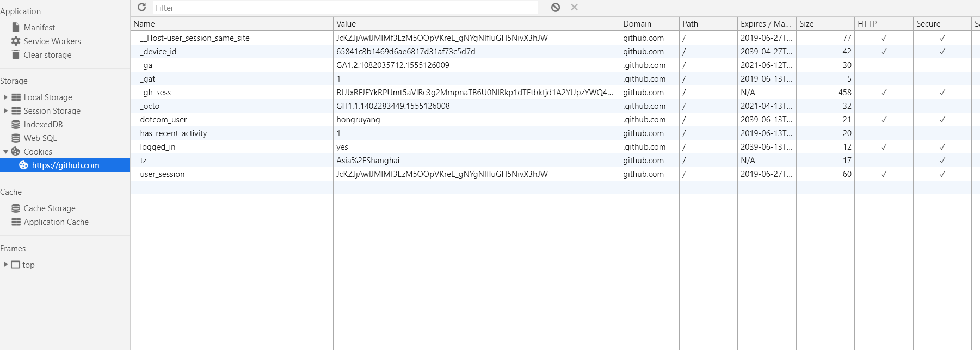Select the __Host-user_session_same_site cookie row
This screenshot has width=980, height=350.
pos(555,38)
